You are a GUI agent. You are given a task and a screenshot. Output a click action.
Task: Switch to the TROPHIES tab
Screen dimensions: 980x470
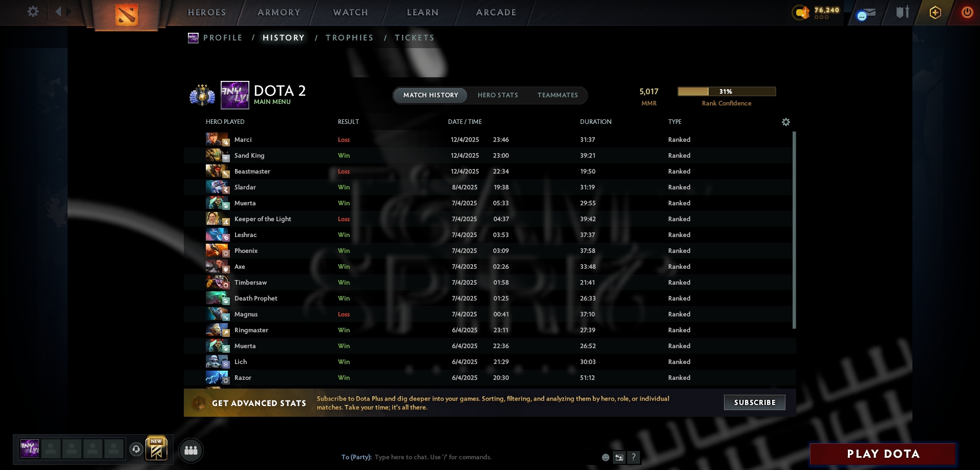(350, 37)
